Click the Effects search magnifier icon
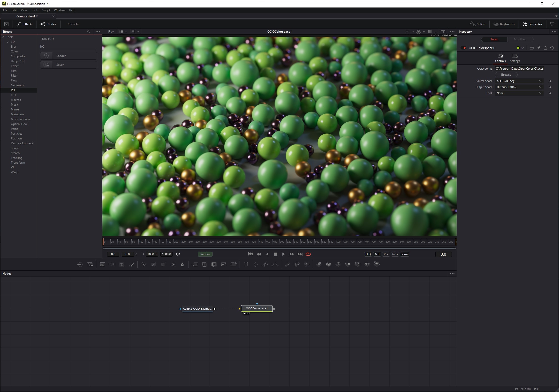The image size is (559, 392). [x=89, y=32]
